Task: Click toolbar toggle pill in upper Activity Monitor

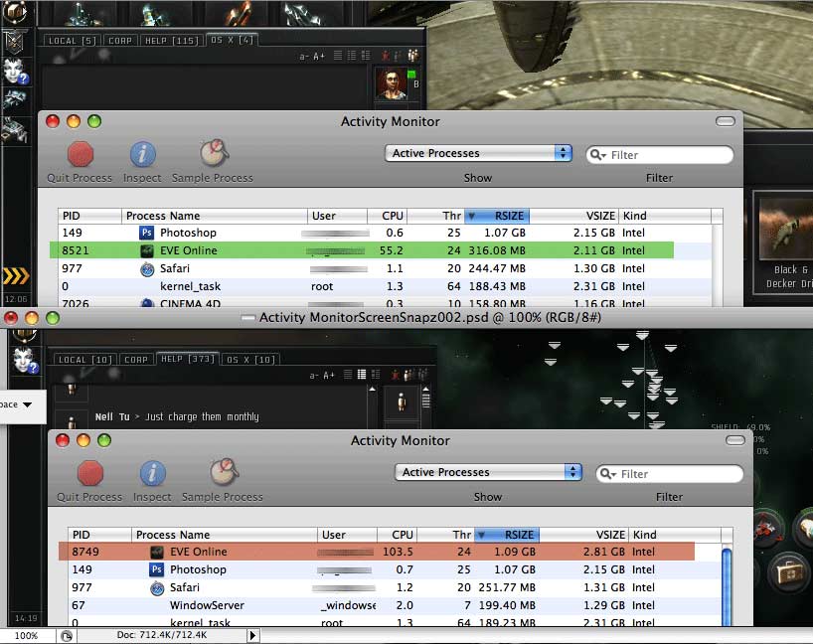Action: pyautogui.click(x=725, y=121)
